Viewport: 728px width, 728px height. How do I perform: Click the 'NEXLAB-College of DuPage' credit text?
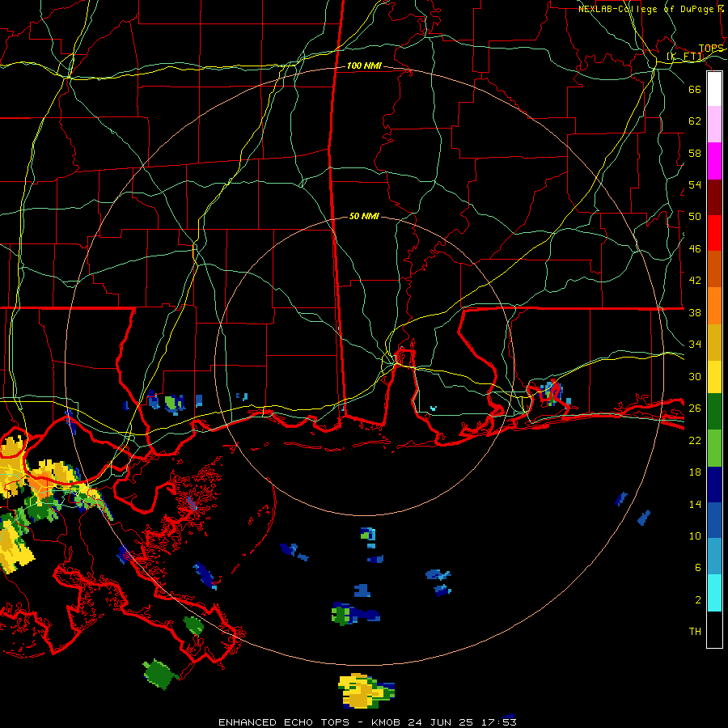pos(645,9)
